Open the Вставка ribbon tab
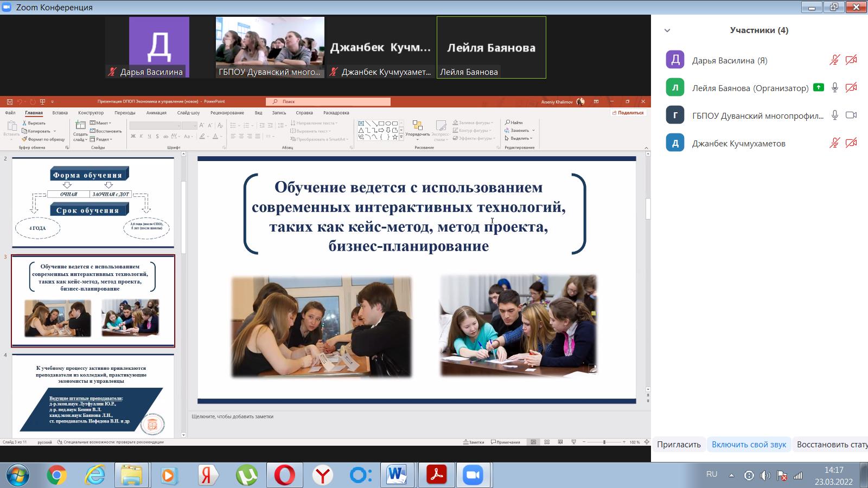This screenshot has height=488, width=868. click(60, 113)
